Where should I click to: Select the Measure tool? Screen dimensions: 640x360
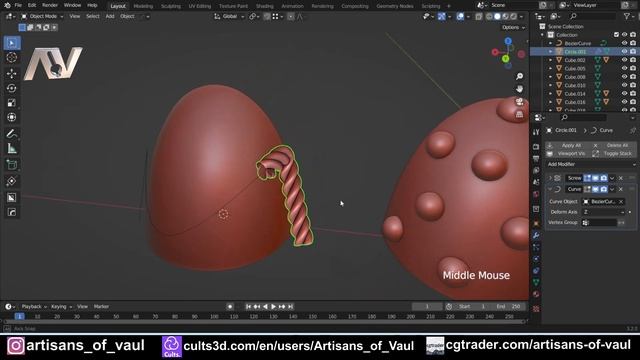pos(12,149)
